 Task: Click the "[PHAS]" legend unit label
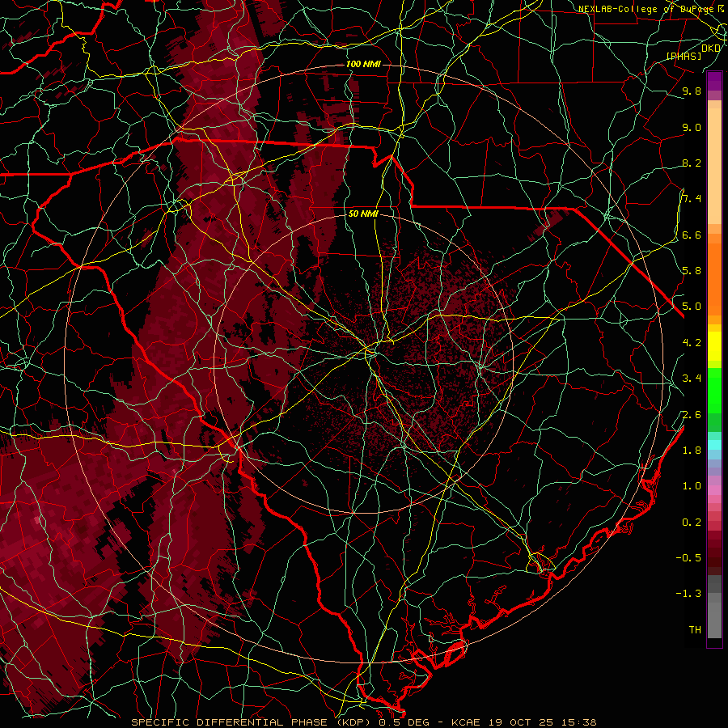(x=684, y=56)
